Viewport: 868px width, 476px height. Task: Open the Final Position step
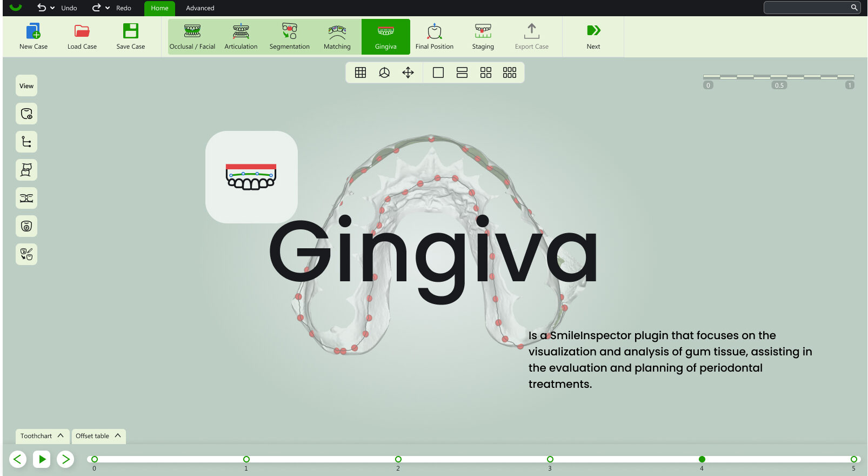[434, 37]
